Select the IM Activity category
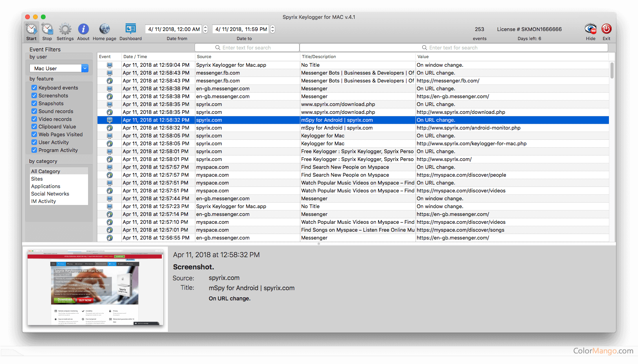 [x=44, y=201]
